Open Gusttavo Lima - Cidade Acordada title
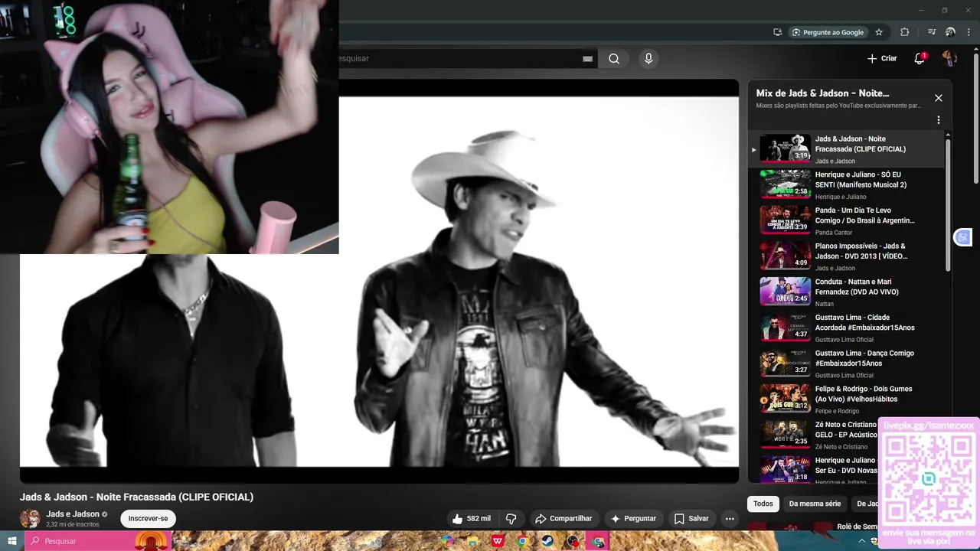 [864, 322]
